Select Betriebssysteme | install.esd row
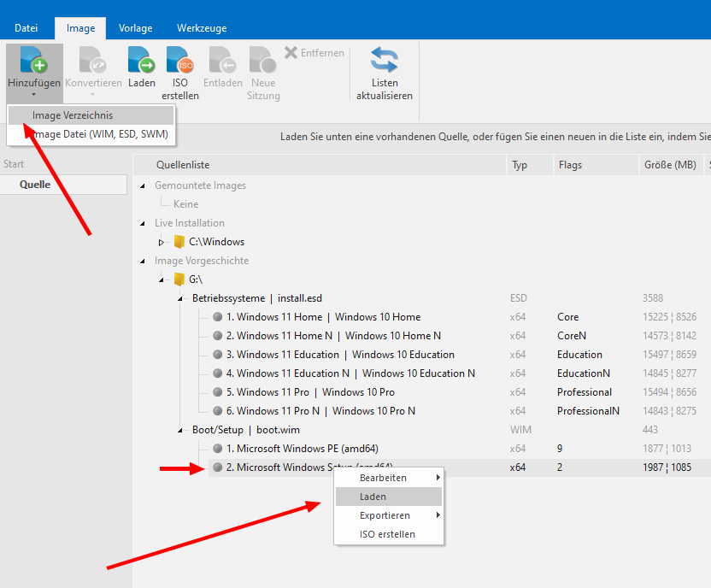Viewport: 711px width, 588px height. click(x=257, y=298)
